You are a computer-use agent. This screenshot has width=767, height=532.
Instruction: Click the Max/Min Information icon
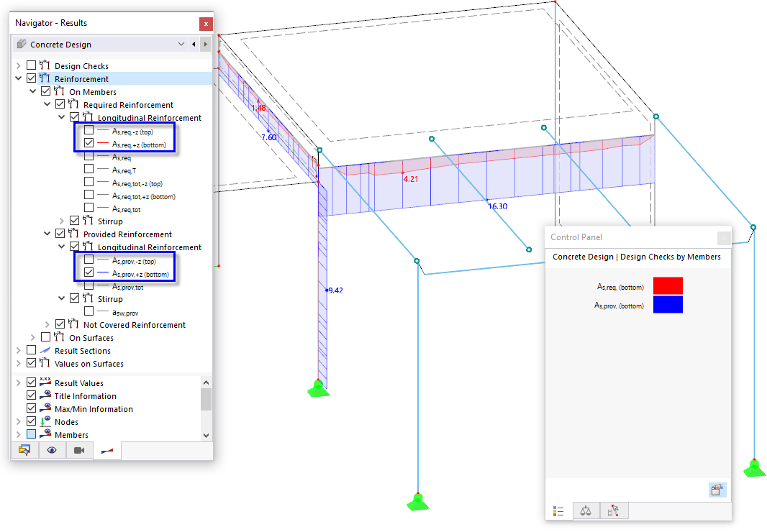(45, 408)
